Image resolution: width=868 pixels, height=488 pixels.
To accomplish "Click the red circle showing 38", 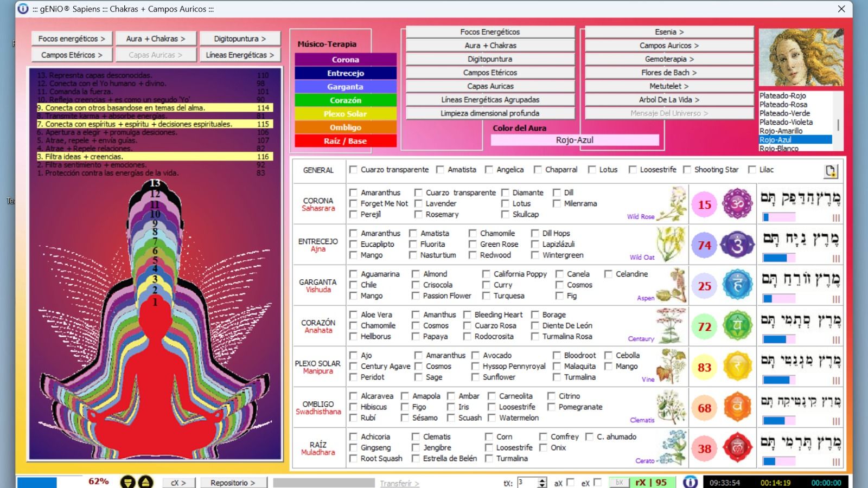I will (x=704, y=448).
